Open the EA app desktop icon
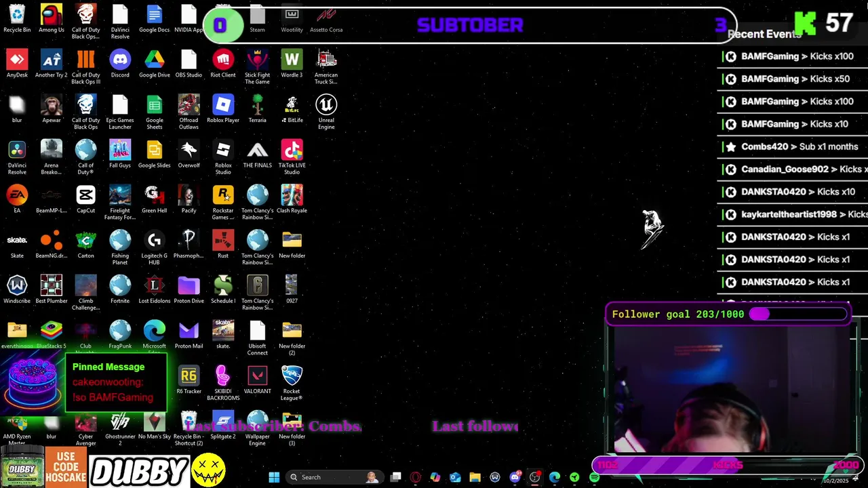 tap(17, 200)
